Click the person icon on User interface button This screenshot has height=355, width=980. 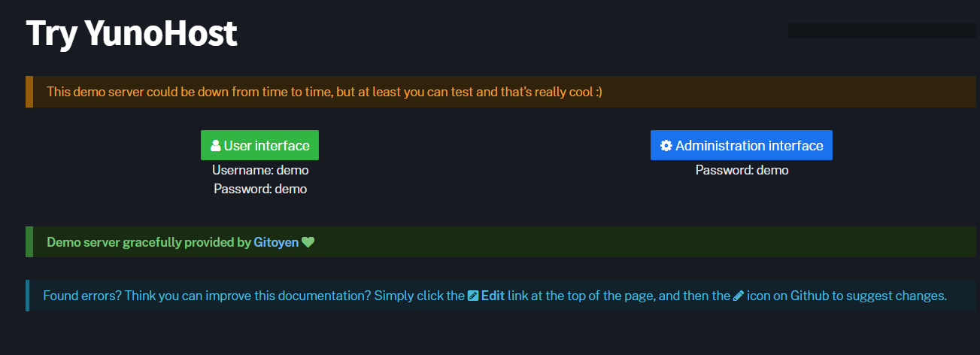click(x=216, y=146)
